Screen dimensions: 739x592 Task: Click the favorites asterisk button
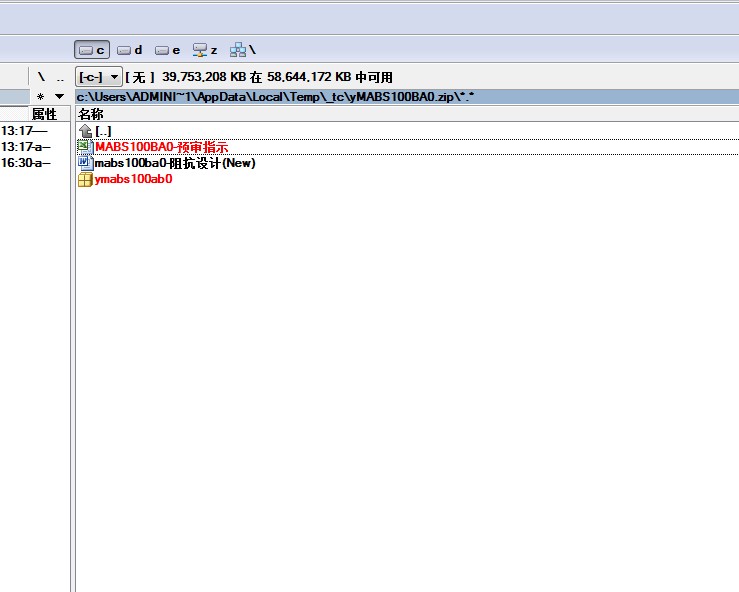click(41, 97)
